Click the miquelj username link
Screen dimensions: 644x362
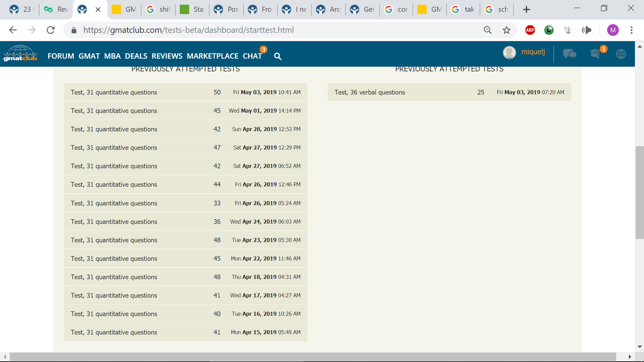coord(533,52)
